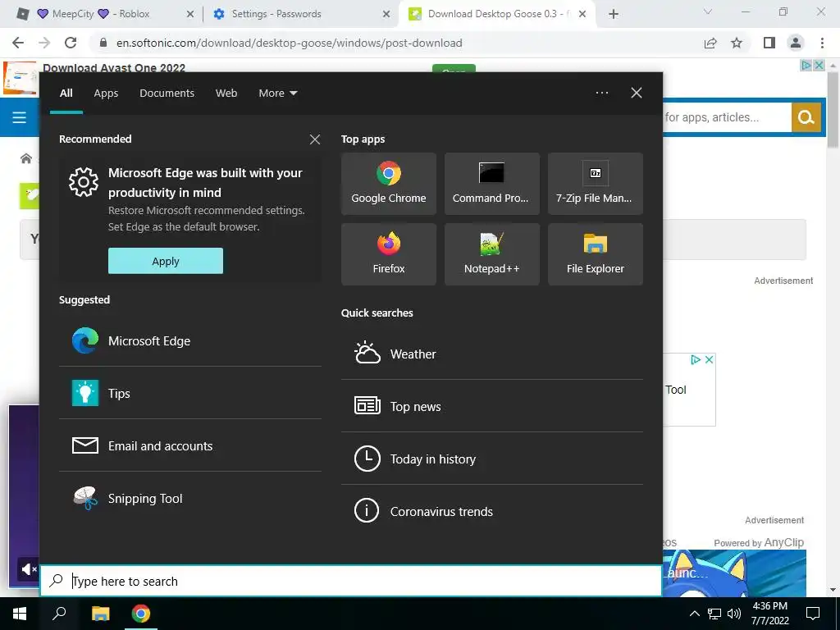Screen dimensions: 840x630
Task: Click Softonic home breadcrumb icon
Action: tap(25, 158)
